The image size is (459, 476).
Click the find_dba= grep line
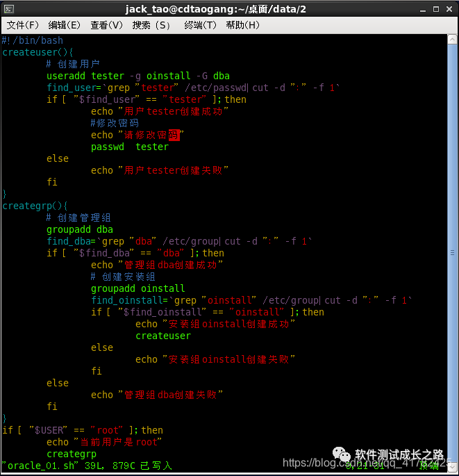179,241
